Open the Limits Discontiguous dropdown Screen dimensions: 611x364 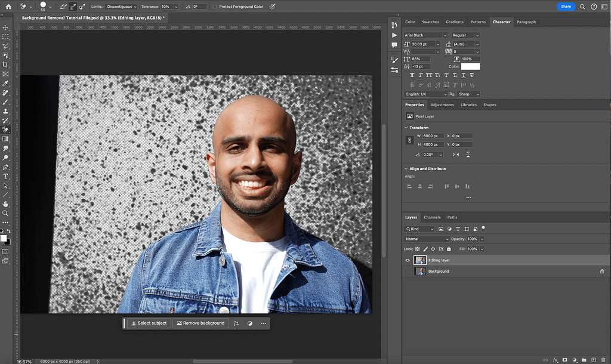click(122, 7)
